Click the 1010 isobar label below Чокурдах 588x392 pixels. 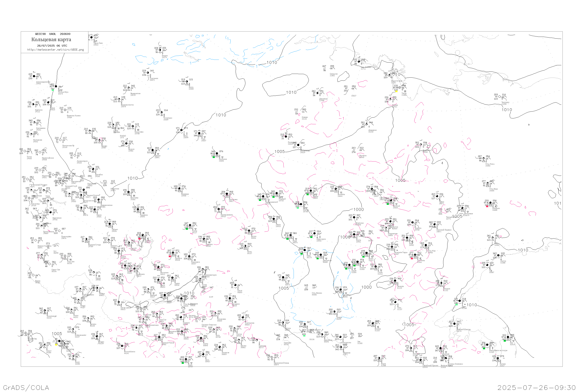pos(507,110)
